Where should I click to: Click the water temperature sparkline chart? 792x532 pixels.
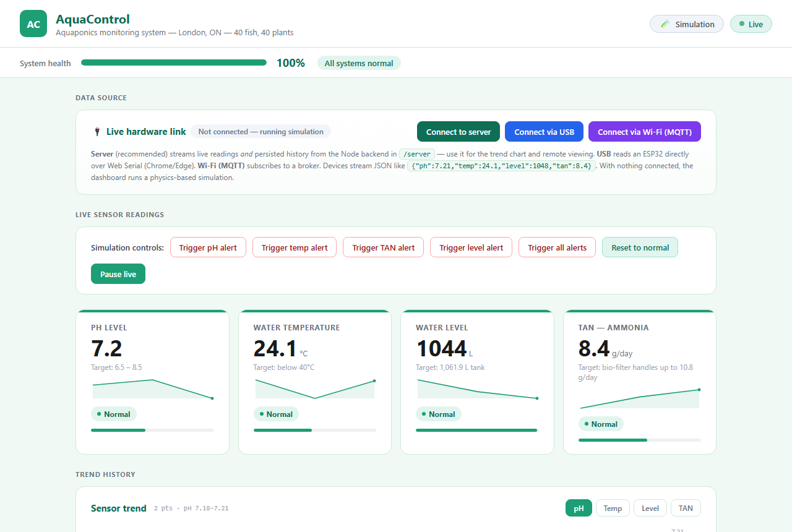point(315,388)
